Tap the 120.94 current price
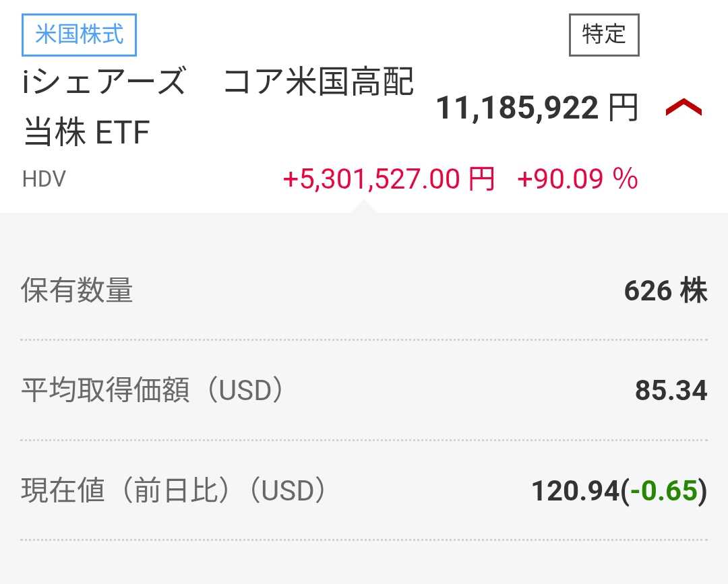The height and width of the screenshot is (584, 728). pos(575,491)
